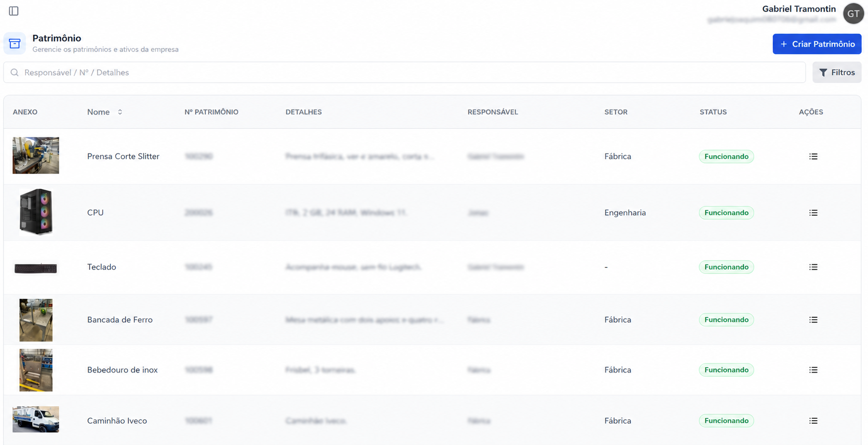
Task: Open actions menu for Teclado row
Action: pyautogui.click(x=813, y=267)
